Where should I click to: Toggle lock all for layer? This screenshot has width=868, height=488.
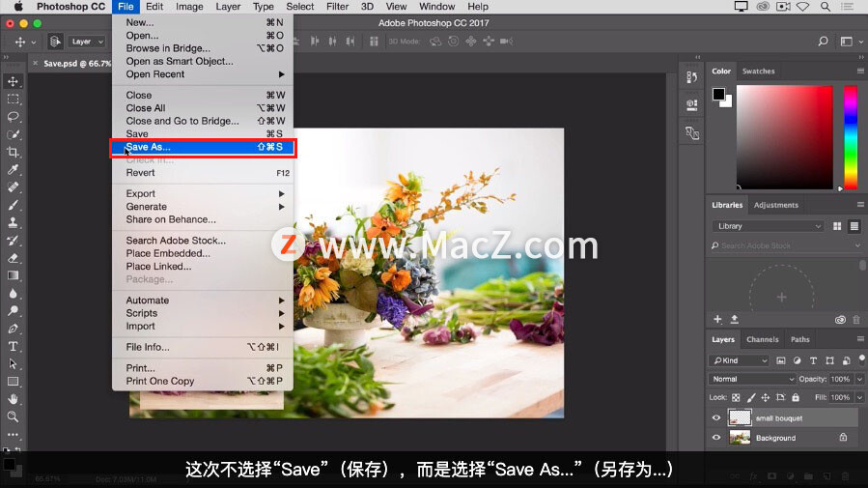[x=796, y=398]
